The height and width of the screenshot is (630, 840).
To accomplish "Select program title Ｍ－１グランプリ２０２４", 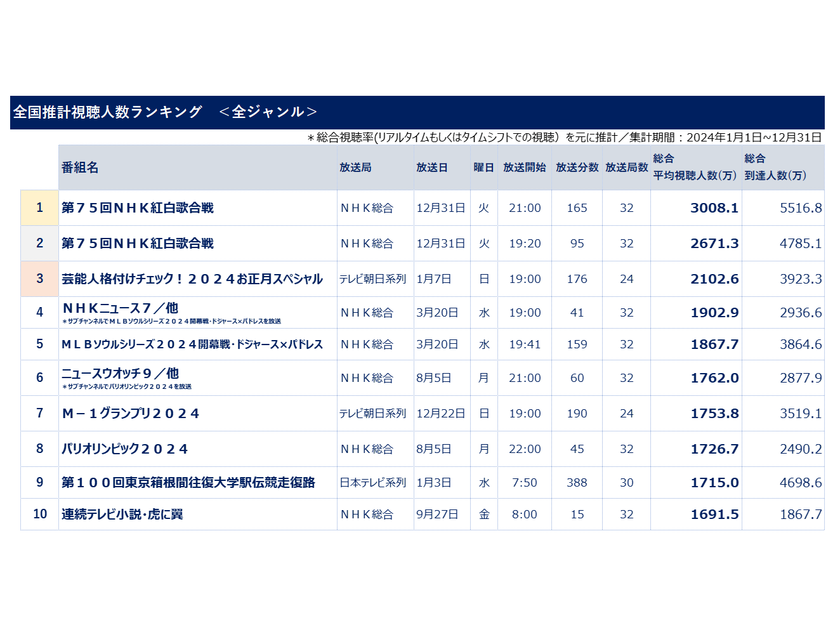I will pos(131,414).
